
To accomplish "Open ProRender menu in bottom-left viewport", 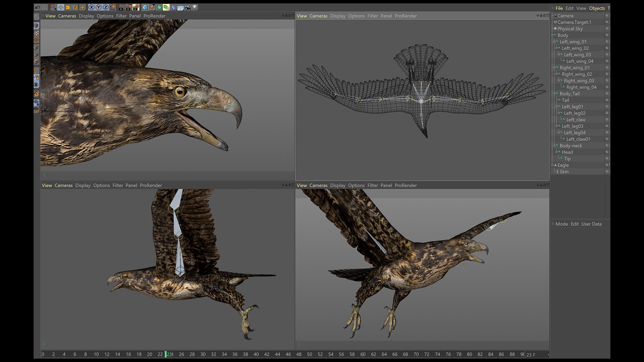I will (x=151, y=185).
